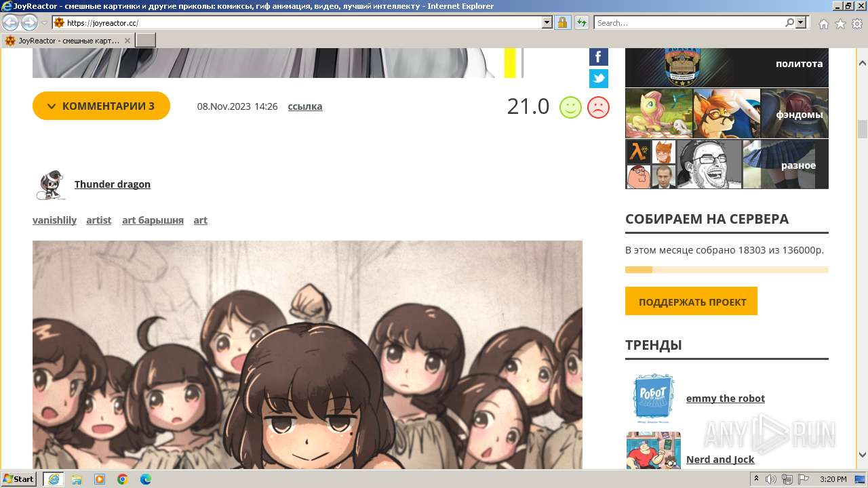This screenshot has width=868, height=488.
Task: Open emmy the robot trend link
Action: click(x=726, y=399)
